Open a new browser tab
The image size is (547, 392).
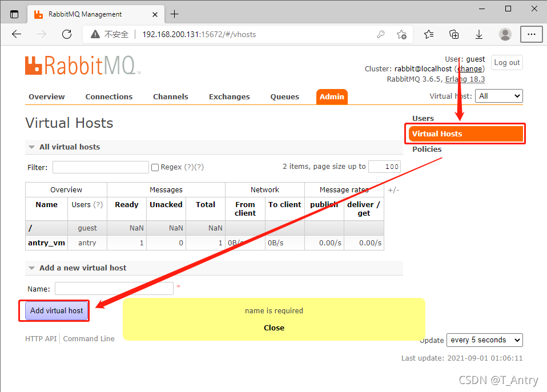174,14
